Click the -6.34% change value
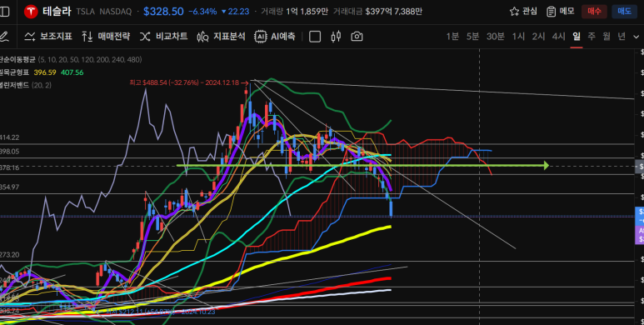The height and width of the screenshot is (325, 644). click(x=202, y=12)
